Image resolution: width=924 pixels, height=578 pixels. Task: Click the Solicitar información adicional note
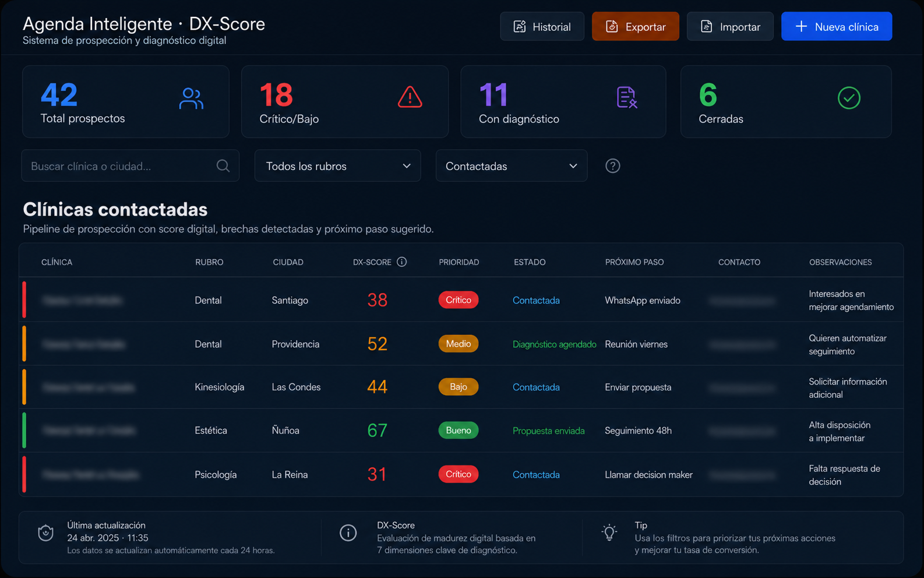coord(848,388)
